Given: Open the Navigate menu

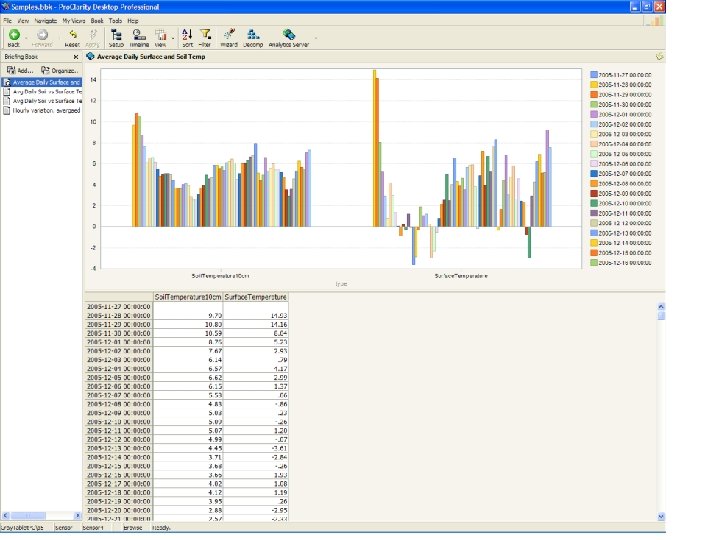Looking at the screenshot, I should click(45, 20).
